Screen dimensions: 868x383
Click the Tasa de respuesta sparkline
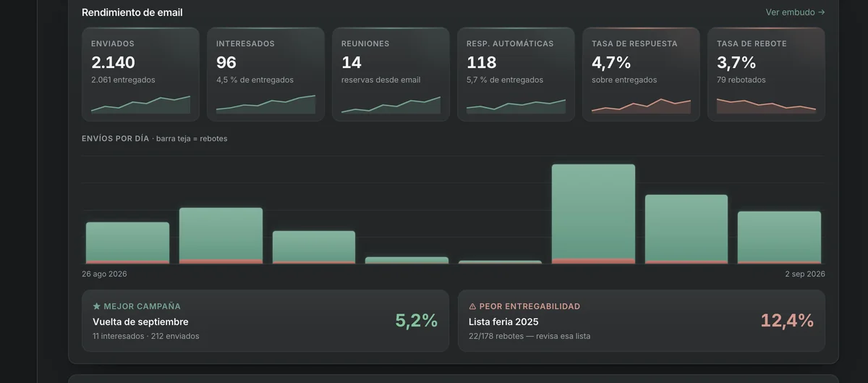(x=641, y=106)
